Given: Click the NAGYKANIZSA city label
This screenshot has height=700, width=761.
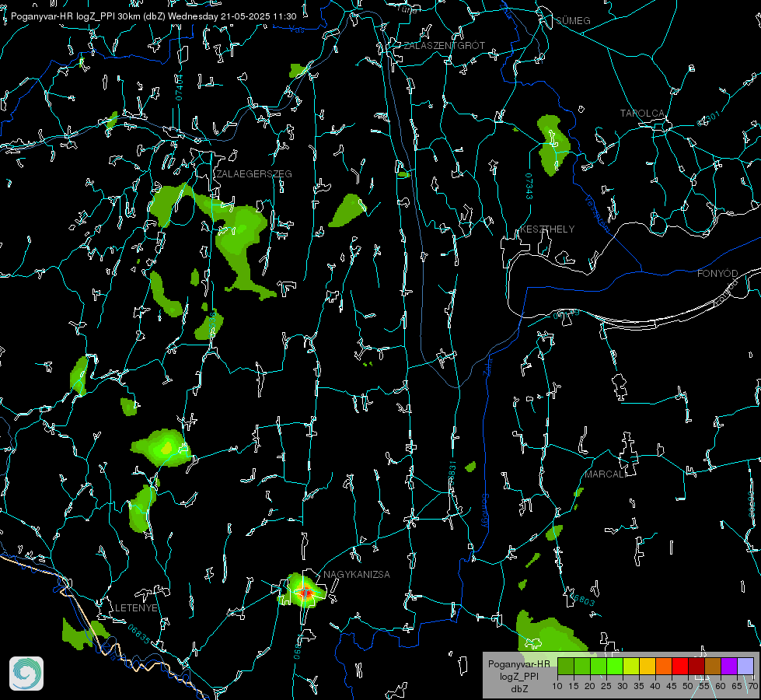Looking at the screenshot, I should [x=357, y=574].
